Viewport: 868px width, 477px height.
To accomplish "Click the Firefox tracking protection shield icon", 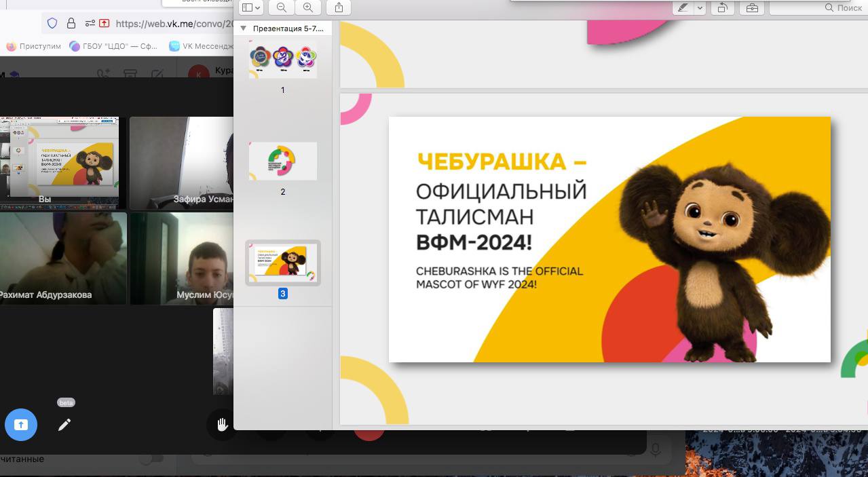I will (x=52, y=23).
